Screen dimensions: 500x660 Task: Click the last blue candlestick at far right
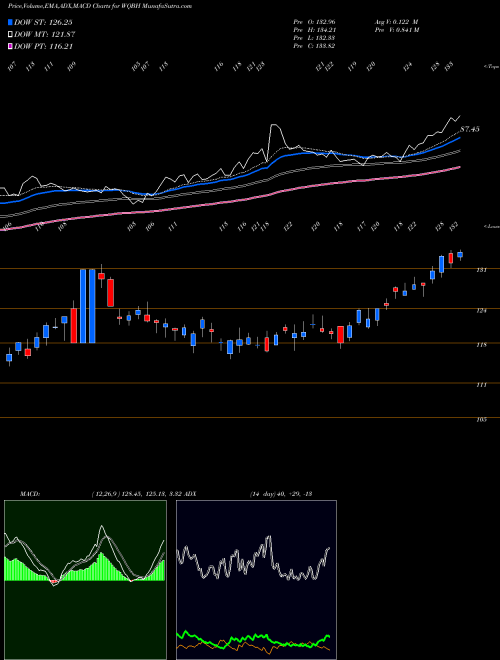pos(460,255)
